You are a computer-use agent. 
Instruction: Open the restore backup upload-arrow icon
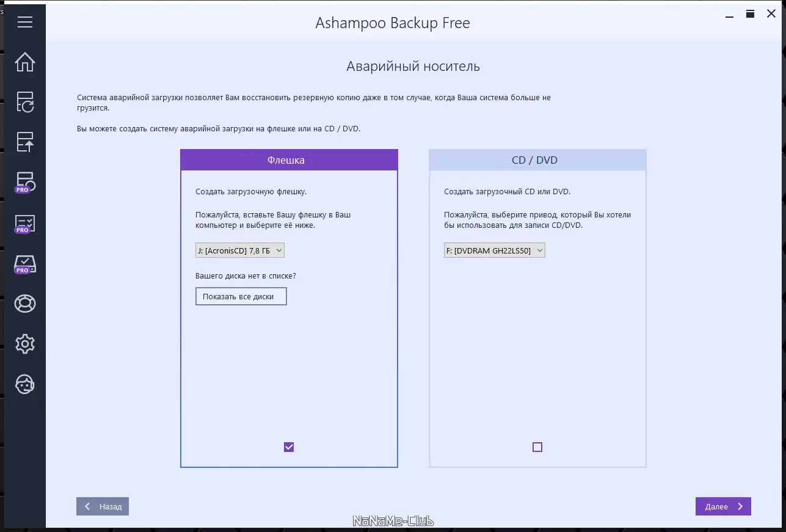[24, 142]
